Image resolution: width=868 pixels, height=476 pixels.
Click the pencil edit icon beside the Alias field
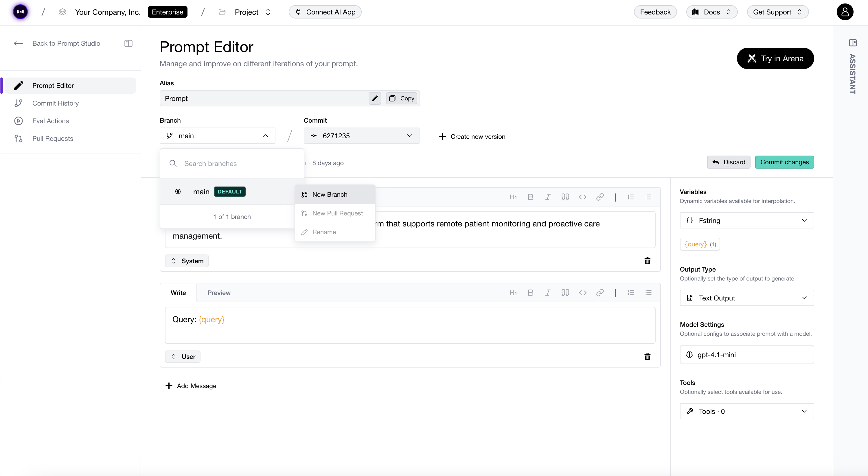click(x=375, y=98)
